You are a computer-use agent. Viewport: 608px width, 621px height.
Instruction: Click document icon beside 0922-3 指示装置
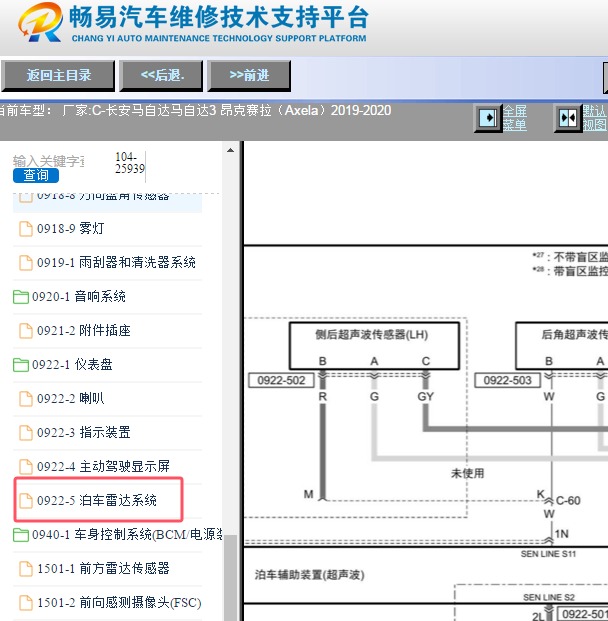pos(26,433)
